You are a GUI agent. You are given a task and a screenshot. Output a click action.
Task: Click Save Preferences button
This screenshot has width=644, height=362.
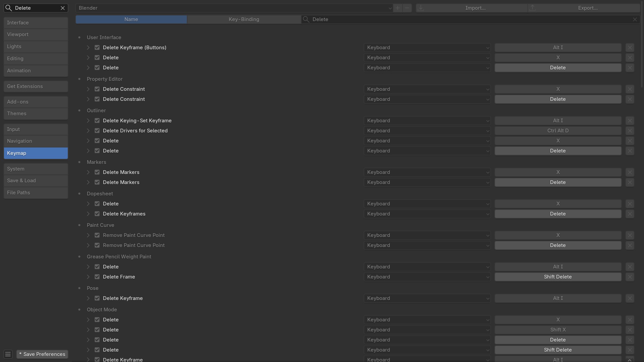(x=42, y=354)
